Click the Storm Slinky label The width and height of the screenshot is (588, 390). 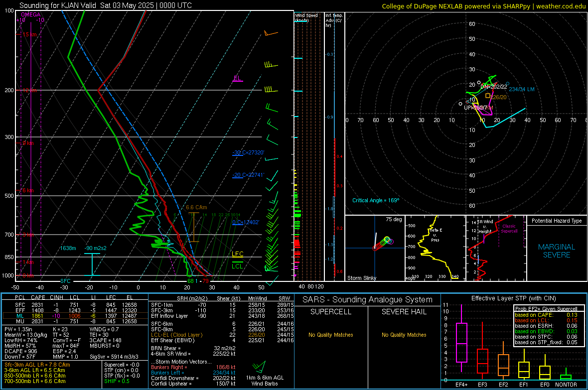(362, 278)
